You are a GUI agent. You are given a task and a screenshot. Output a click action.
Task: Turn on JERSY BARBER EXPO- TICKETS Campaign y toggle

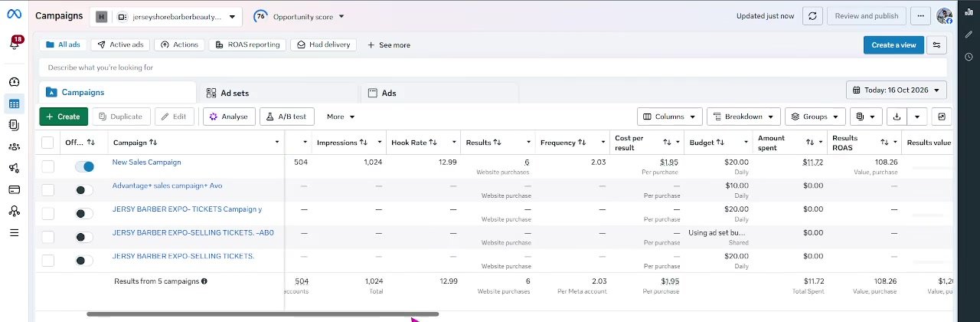pyautogui.click(x=84, y=213)
